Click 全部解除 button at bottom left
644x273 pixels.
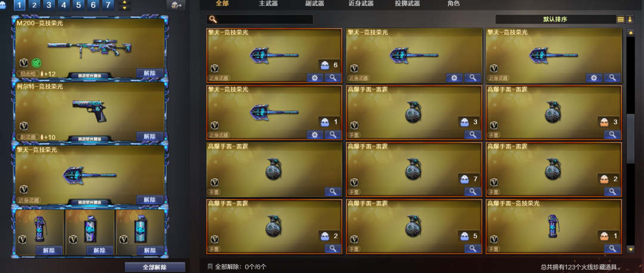click(155, 267)
